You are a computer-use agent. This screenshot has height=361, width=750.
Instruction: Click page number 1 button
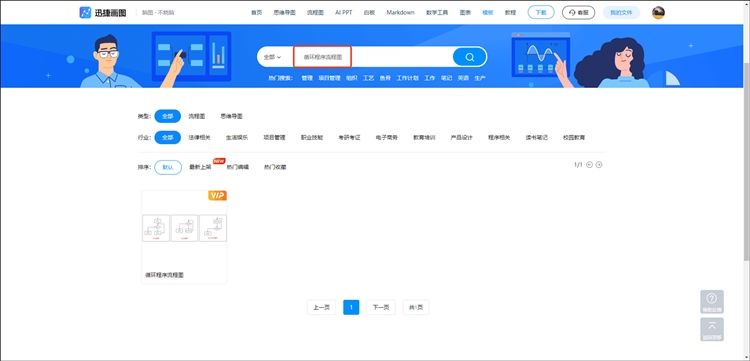351,307
